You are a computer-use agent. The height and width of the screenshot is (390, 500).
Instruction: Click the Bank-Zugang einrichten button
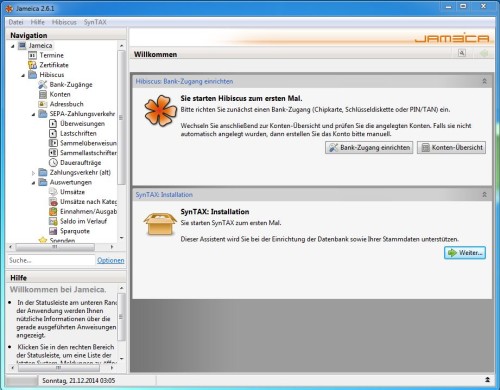tap(369, 148)
